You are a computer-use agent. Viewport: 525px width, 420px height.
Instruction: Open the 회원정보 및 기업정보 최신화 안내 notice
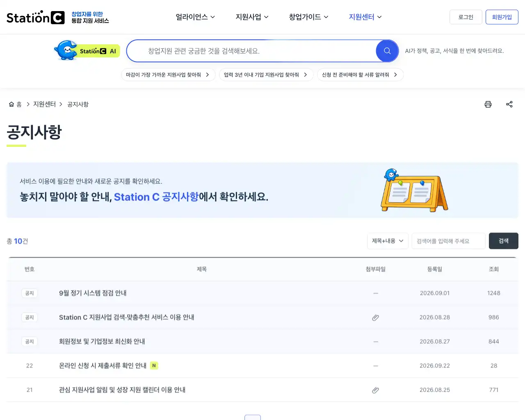[102, 342]
